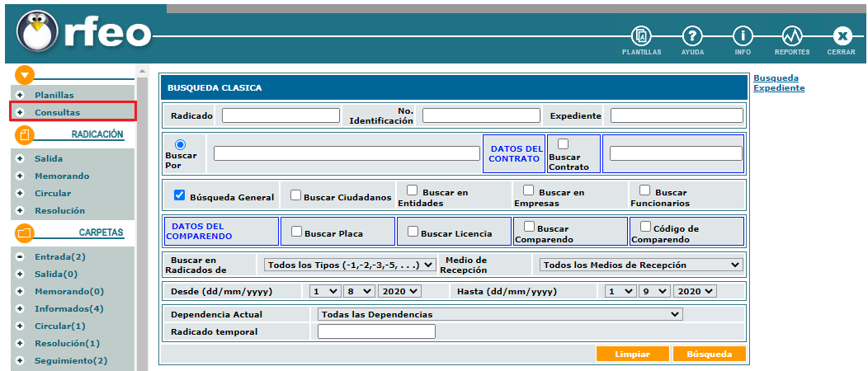The height and width of the screenshot is (371, 868).
Task: Click the Limpiar button
Action: (633, 354)
